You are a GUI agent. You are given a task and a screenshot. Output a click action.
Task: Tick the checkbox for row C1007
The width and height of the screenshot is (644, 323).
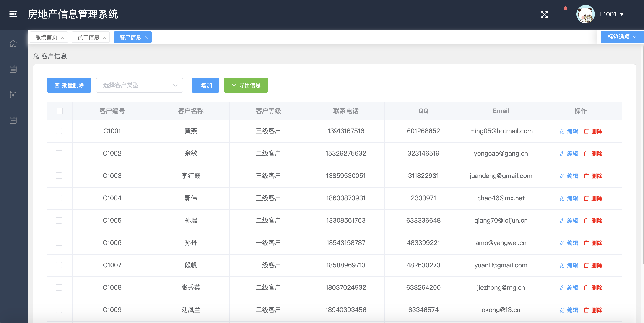click(x=59, y=265)
